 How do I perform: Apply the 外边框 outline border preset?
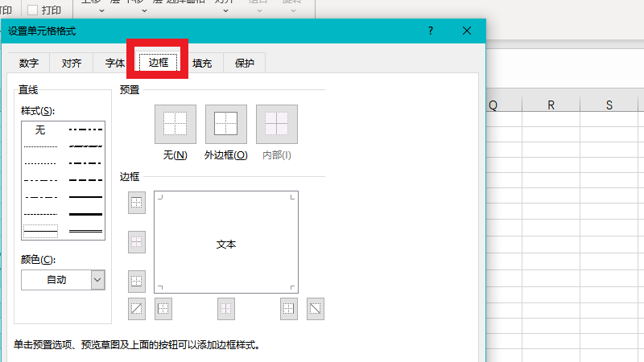[225, 124]
